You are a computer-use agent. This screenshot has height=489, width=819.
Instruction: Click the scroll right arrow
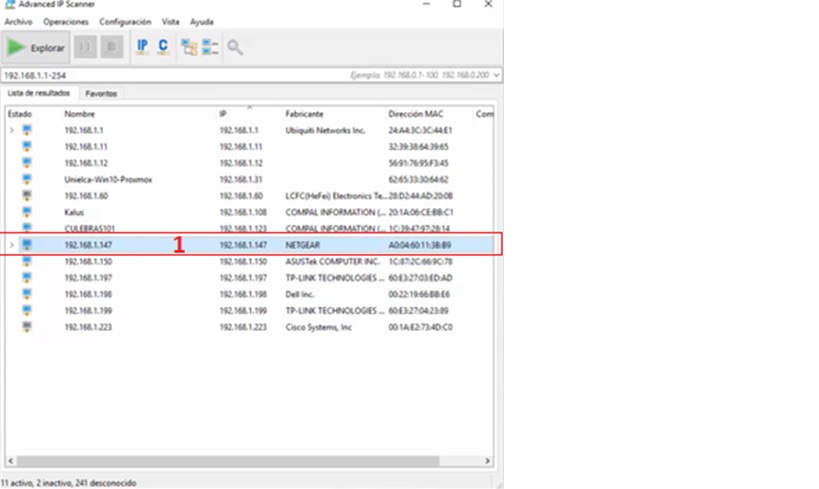coord(487,461)
